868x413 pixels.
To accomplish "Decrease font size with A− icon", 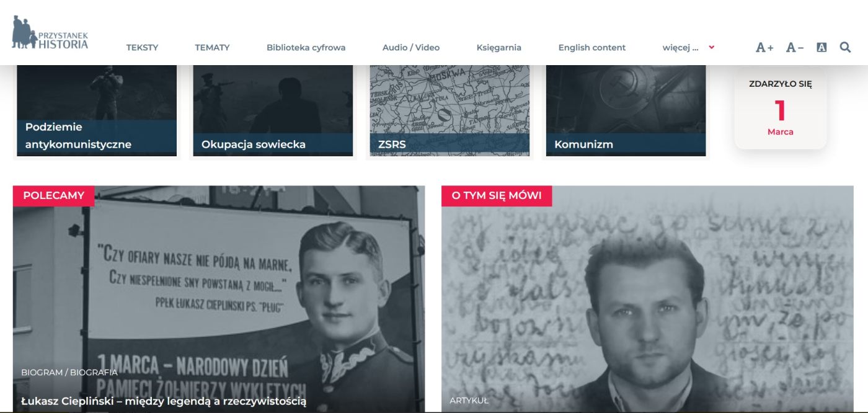I will click(x=795, y=48).
